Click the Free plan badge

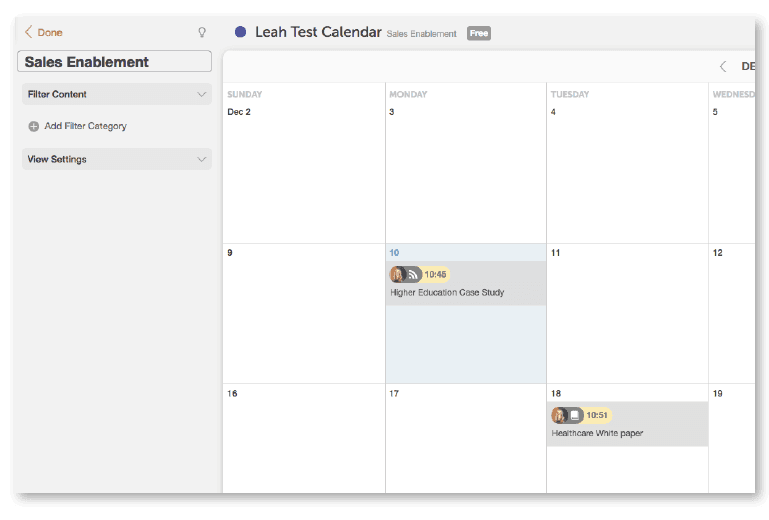pyautogui.click(x=479, y=33)
